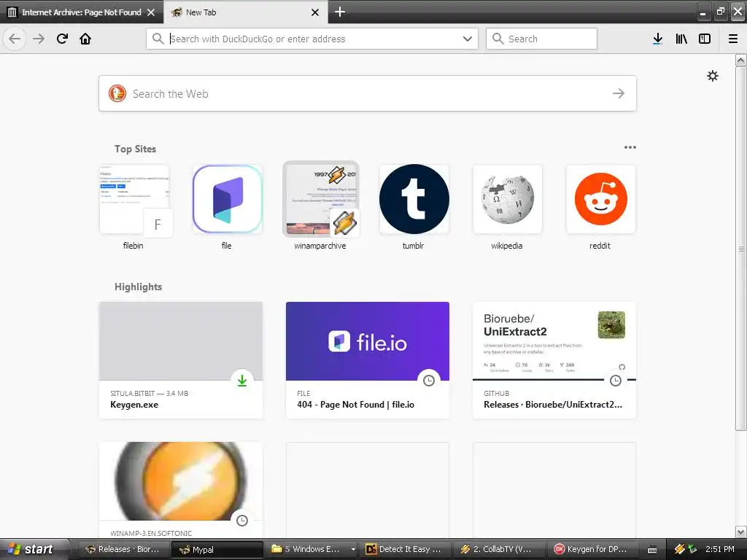Click the history clock badge on UniExtract2 card
This screenshot has width=747, height=560.
616,381
